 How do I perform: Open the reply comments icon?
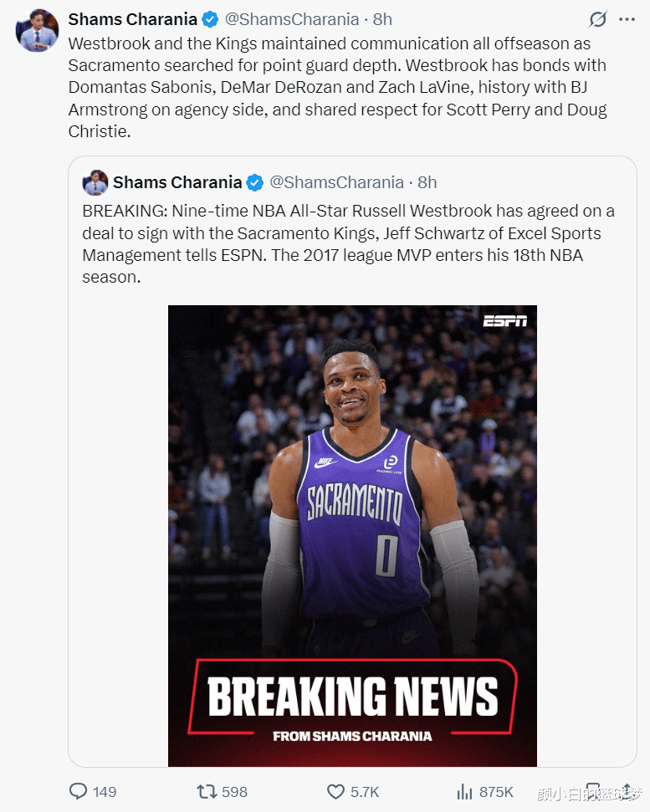tap(78, 791)
